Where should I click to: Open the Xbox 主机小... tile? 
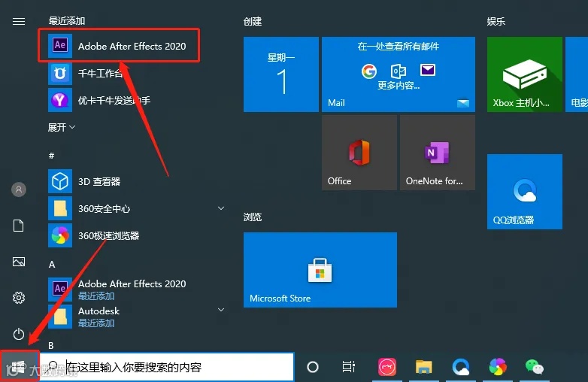click(525, 74)
